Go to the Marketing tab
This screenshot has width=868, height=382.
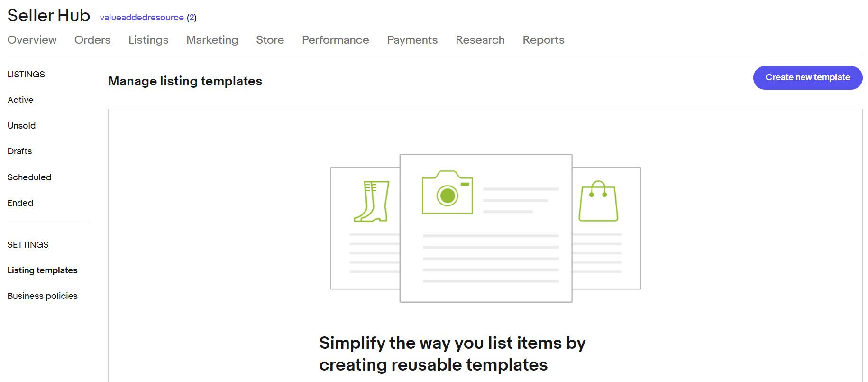[212, 40]
